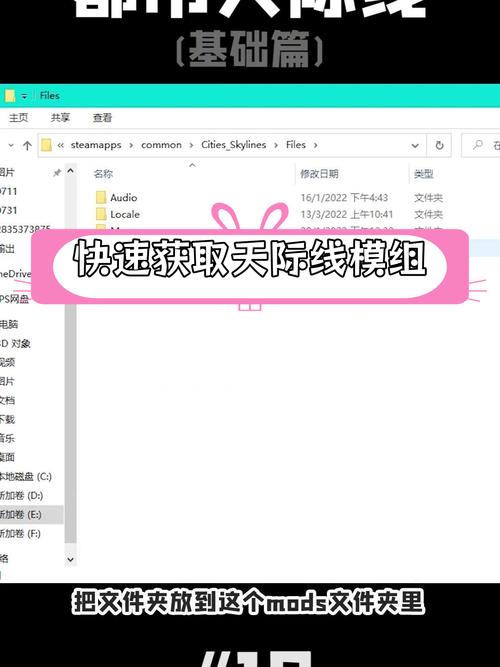500x667 pixels.
Task: Expand chevron after Files breadcrumb
Action: point(315,145)
